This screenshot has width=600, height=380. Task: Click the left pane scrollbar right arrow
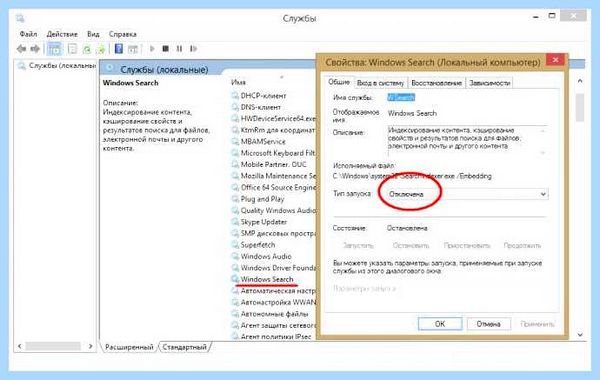(x=90, y=346)
